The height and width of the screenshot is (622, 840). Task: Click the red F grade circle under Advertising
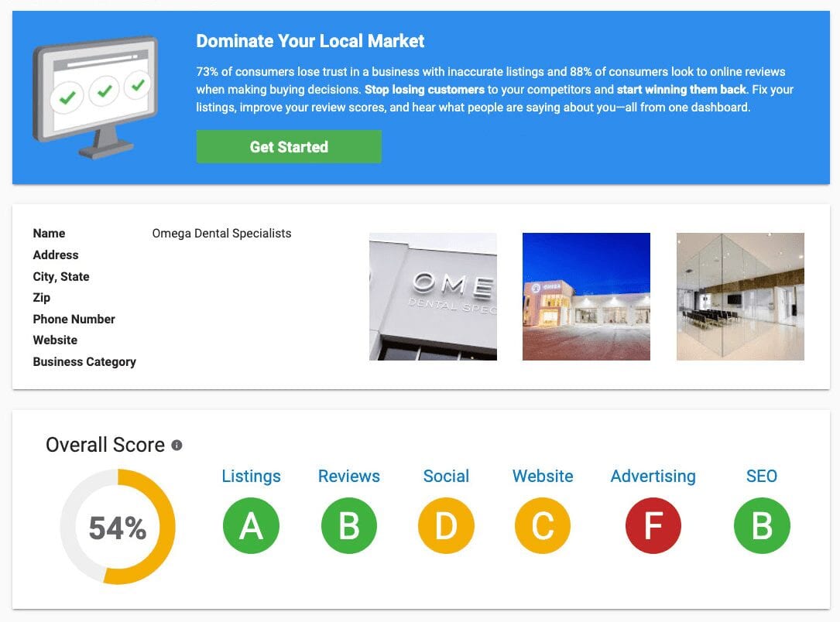coord(653,525)
